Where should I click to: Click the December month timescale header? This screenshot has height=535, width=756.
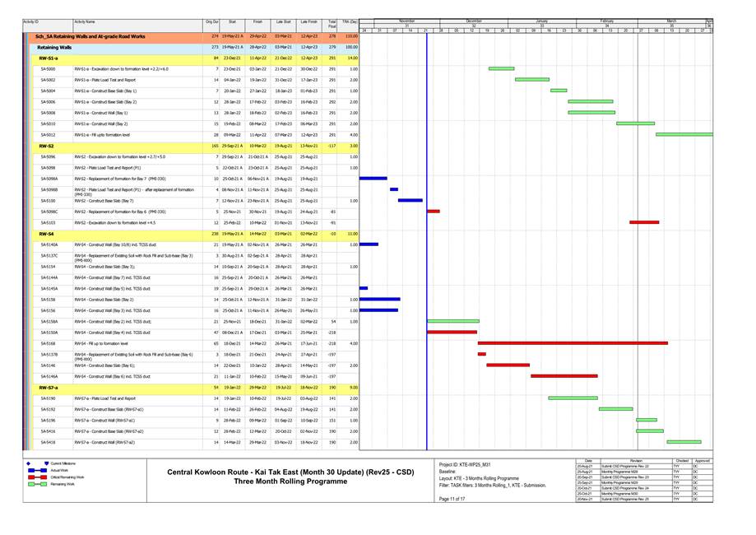click(x=474, y=21)
